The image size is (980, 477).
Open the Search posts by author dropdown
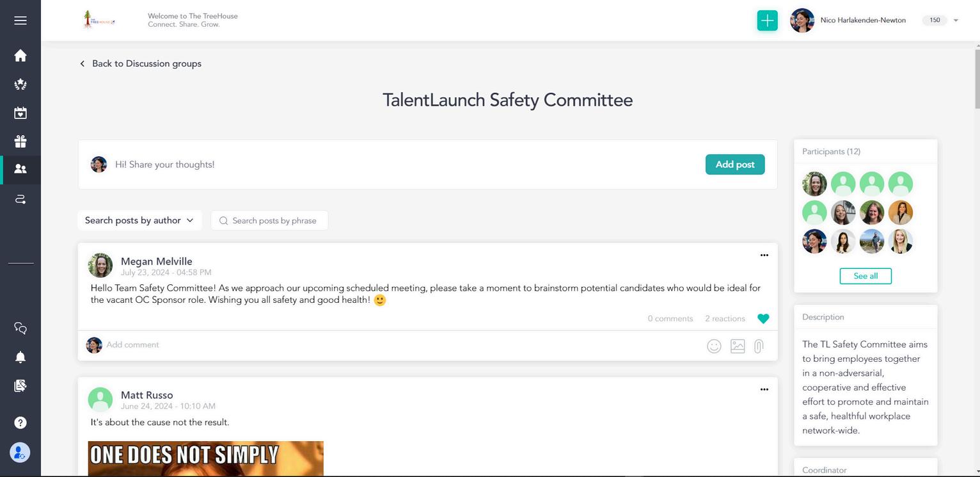pos(139,220)
